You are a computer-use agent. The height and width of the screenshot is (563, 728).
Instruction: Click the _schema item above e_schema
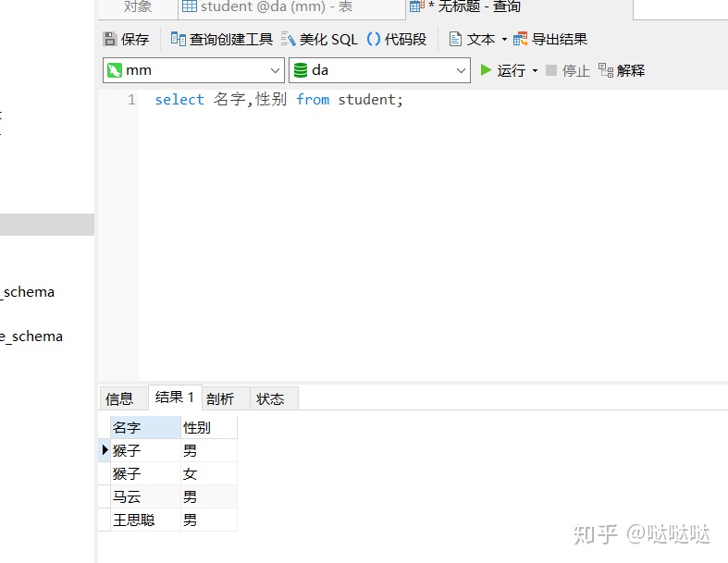coord(28,292)
